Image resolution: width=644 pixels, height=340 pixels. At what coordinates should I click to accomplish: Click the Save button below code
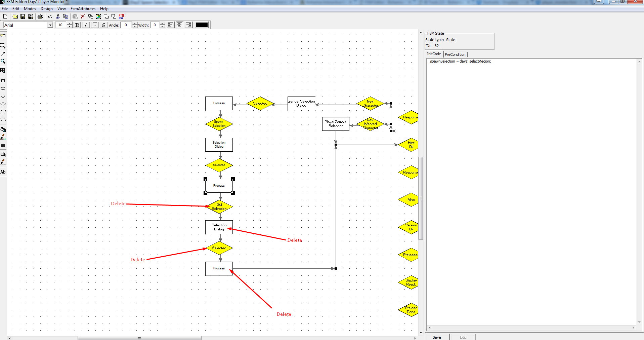437,337
